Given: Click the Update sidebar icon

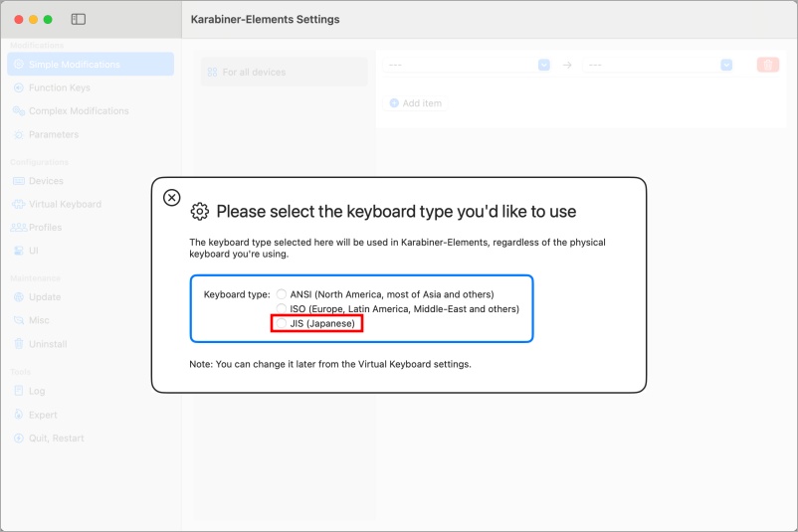Looking at the screenshot, I should pos(19,297).
